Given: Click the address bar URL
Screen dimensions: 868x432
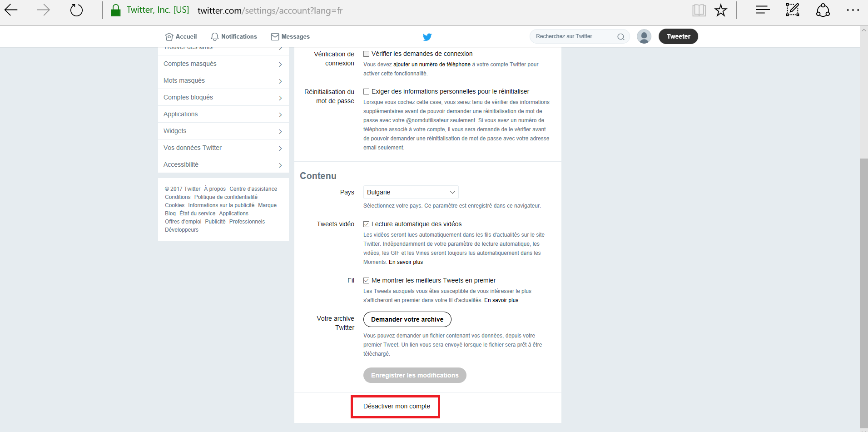Looking at the screenshot, I should pyautogui.click(x=270, y=10).
